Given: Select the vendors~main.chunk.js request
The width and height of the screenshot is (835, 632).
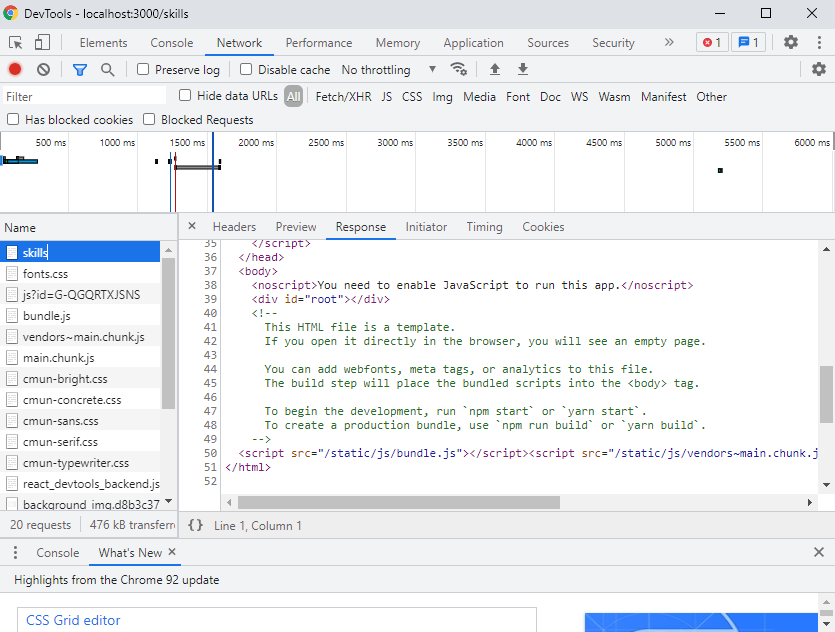Looking at the screenshot, I should [80, 336].
